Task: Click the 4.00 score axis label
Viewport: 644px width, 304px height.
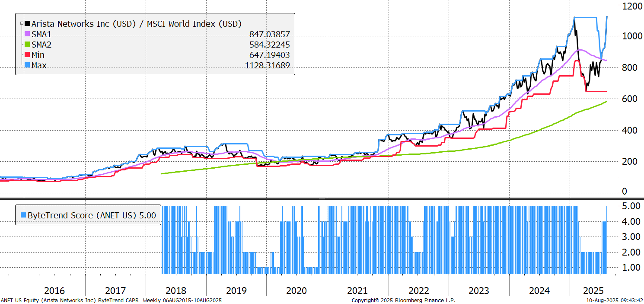Action: tap(631, 221)
